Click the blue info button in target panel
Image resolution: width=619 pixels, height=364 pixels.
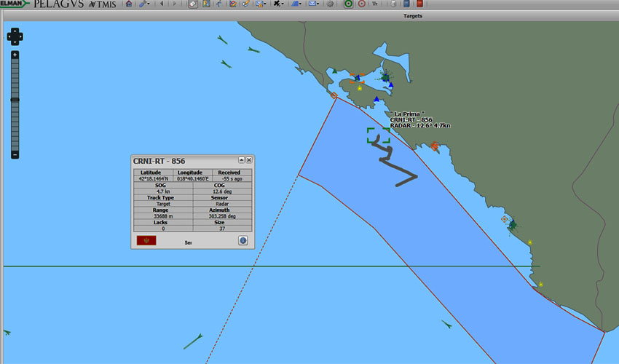click(243, 241)
